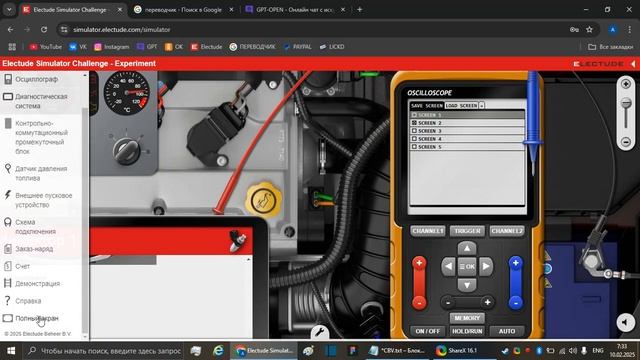Click the yellow oil filler cap
Screen dimensions: 640x360
tap(263, 200)
